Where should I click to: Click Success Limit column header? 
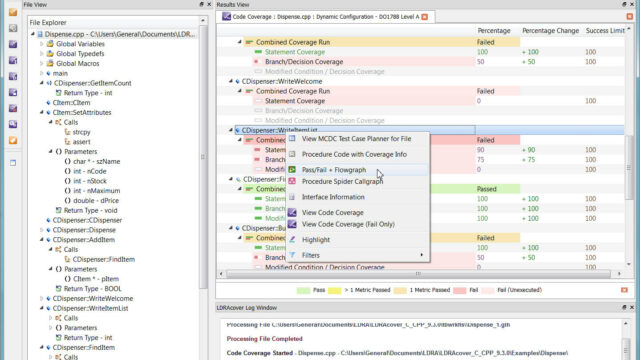tap(605, 31)
